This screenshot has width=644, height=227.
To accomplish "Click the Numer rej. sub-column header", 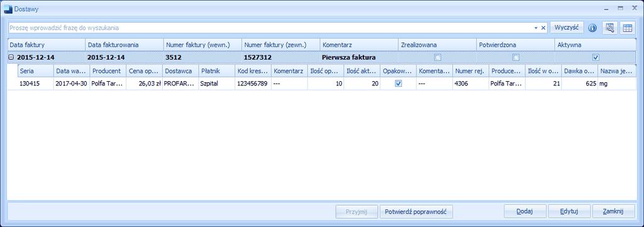I will click(x=470, y=71).
